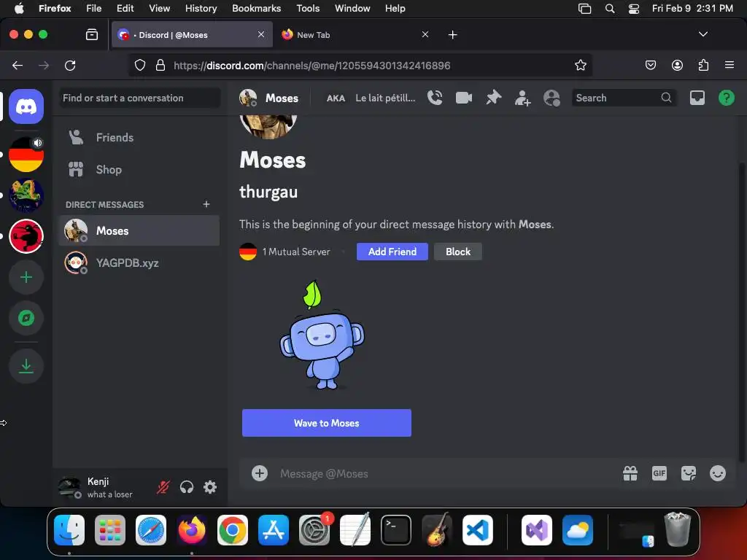The image size is (747, 560).
Task: Click Wave to Moses button
Action: [326, 423]
